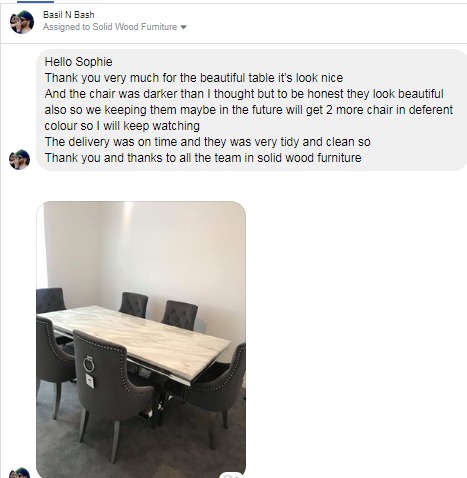Screen dimensions: 467x478
Task: Add a reaction using the emoji icon on the photo
Action: coord(231,475)
